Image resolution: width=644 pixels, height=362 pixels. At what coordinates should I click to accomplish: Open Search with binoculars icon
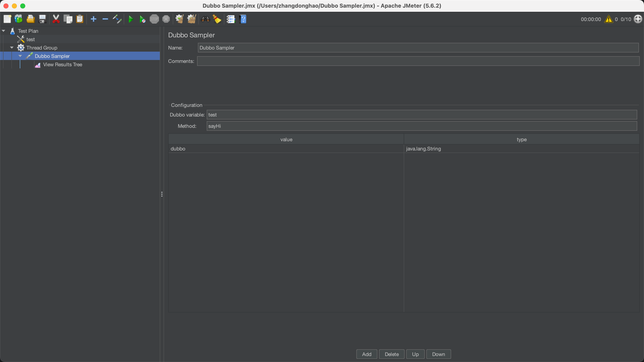205,19
